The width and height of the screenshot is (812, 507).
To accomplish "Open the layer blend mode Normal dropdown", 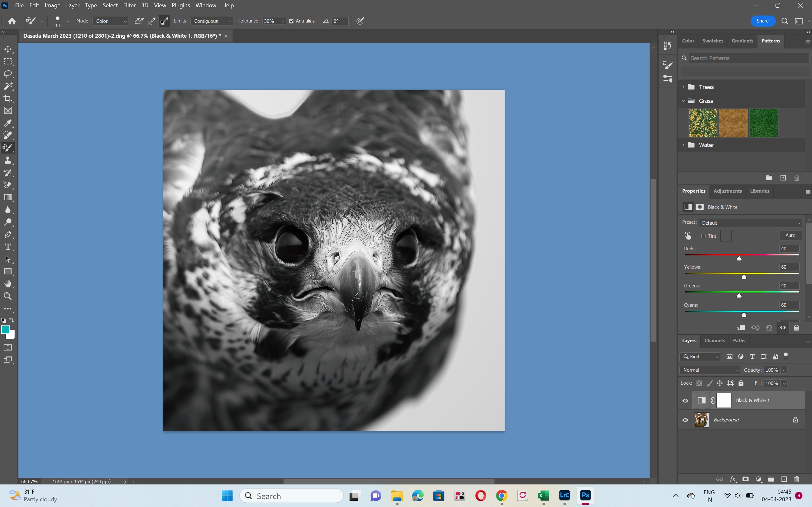I will pos(710,370).
